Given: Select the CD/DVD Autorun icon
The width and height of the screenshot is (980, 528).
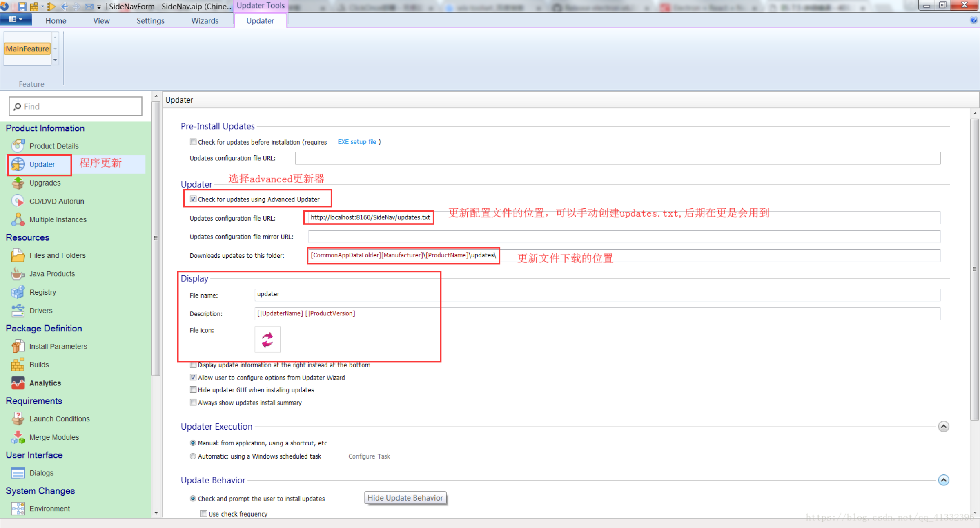Looking at the screenshot, I should (x=18, y=201).
